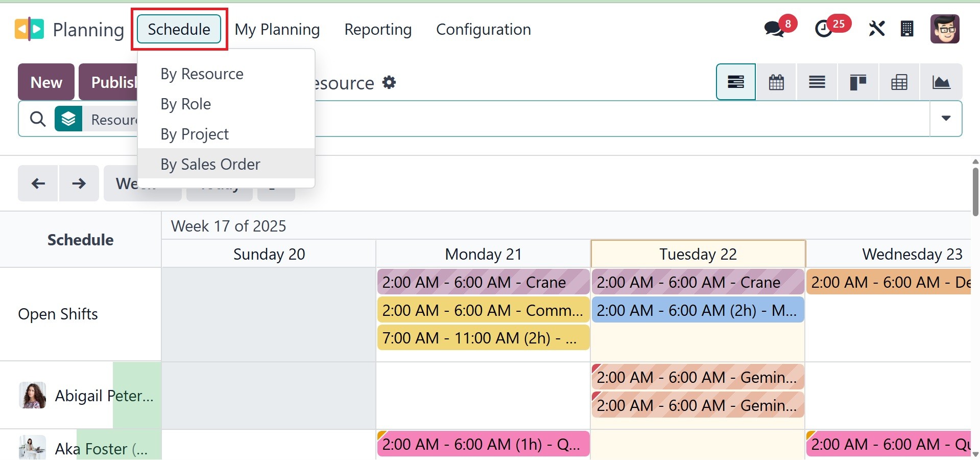The height and width of the screenshot is (460, 980).
Task: Open the Schedule menu
Action: [179, 29]
